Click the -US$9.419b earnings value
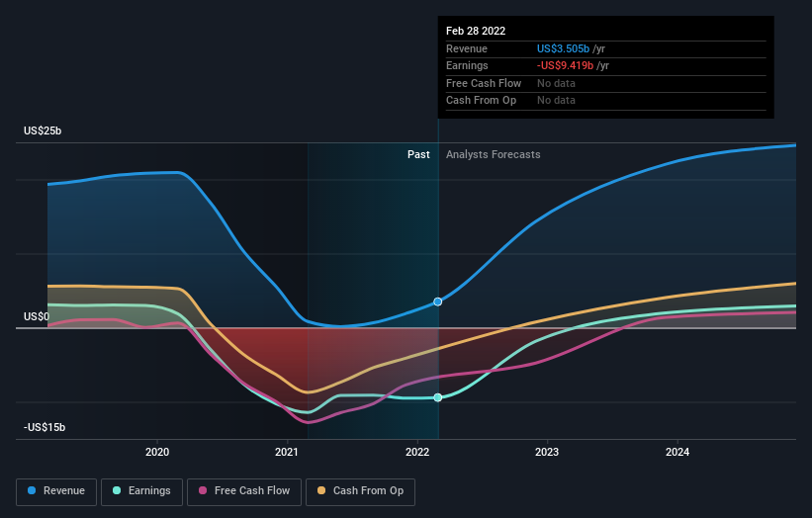This screenshot has height=518, width=812. 565,65
